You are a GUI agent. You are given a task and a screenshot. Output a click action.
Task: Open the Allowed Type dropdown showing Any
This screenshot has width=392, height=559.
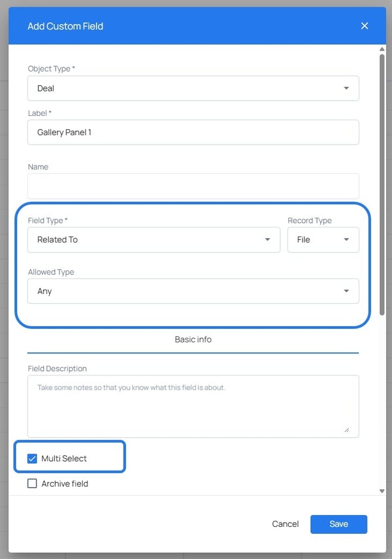[x=193, y=291]
